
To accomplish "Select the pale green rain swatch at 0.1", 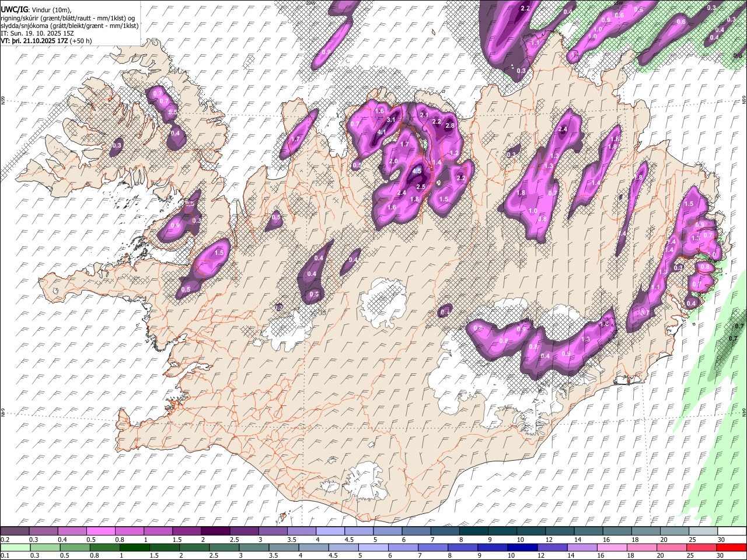I will point(15,547).
